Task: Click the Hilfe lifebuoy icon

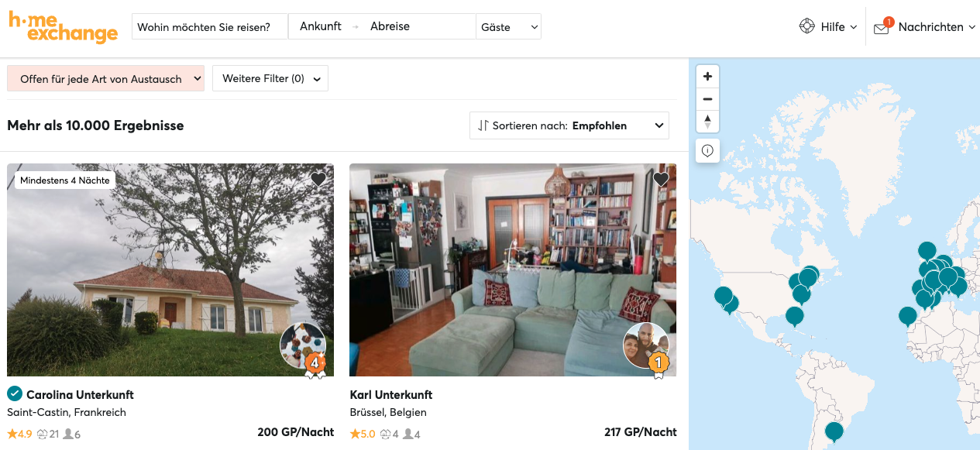Action: 807,26
